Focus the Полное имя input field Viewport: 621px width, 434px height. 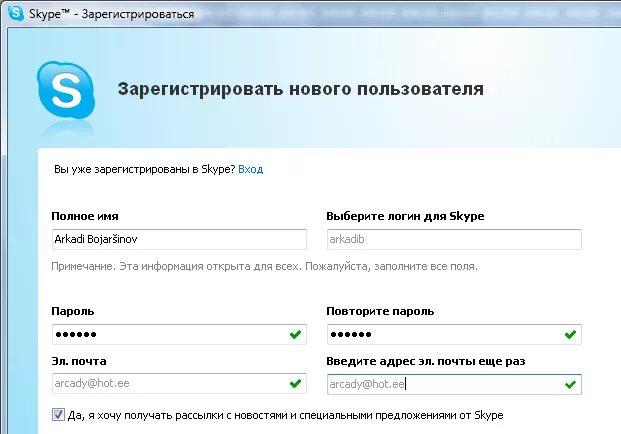click(179, 239)
